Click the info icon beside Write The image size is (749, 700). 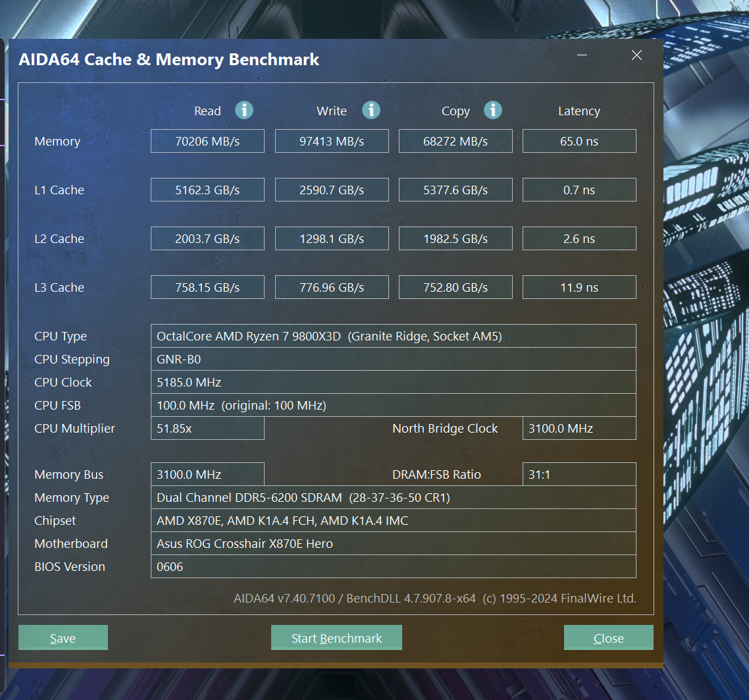coord(371,111)
